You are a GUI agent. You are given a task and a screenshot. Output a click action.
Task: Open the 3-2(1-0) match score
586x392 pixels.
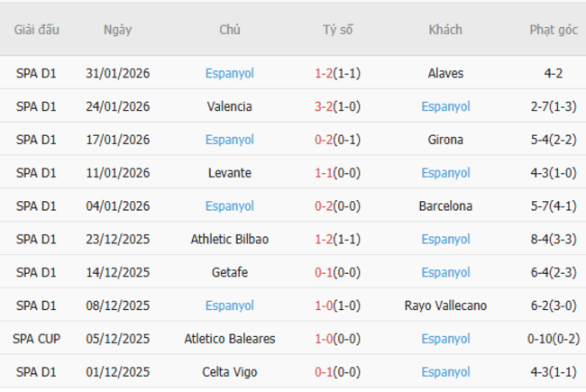338,106
